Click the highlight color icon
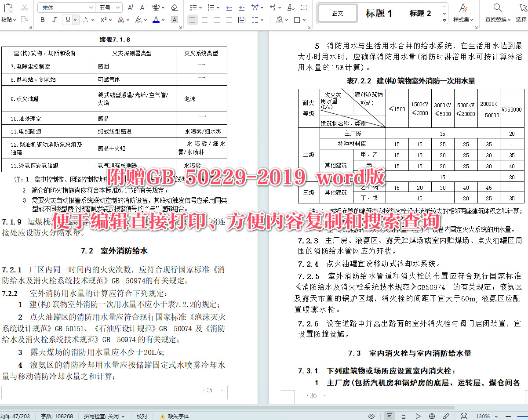 pos(138,20)
